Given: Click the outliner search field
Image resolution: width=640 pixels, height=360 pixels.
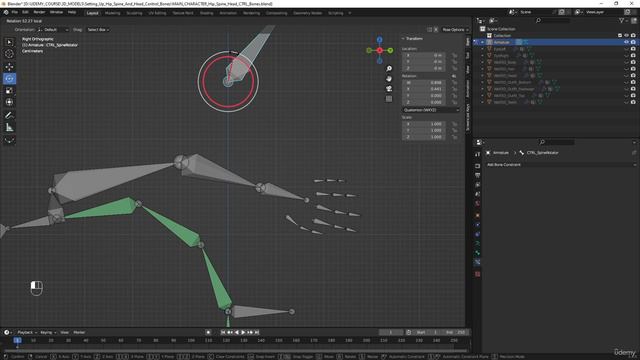Looking at the screenshot, I should pyautogui.click(x=553, y=20).
